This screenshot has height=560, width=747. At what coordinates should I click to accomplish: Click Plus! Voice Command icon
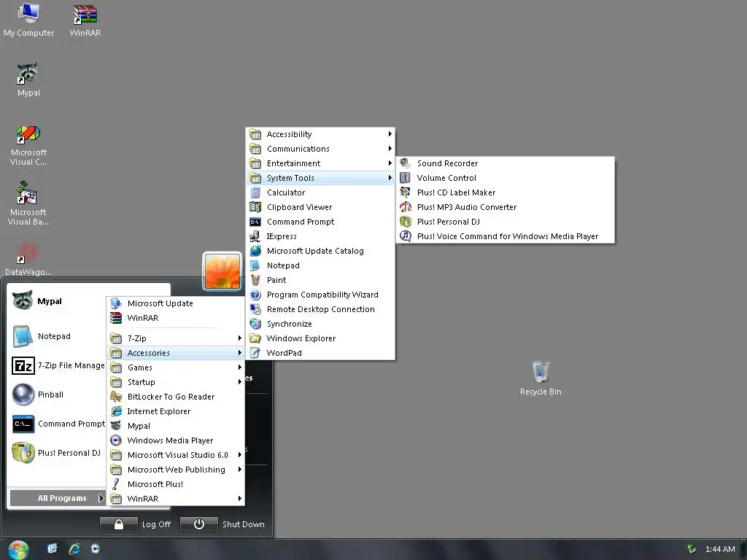pos(406,236)
